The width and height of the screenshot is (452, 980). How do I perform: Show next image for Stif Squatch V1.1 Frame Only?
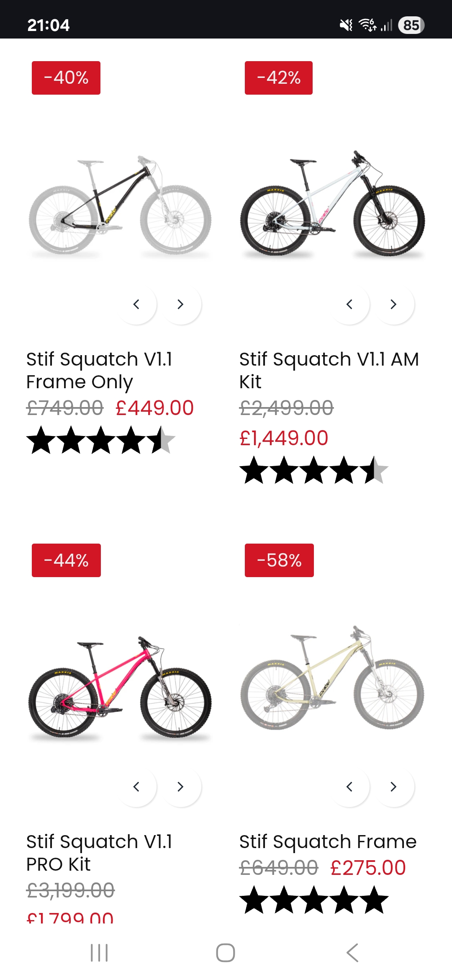(x=180, y=304)
